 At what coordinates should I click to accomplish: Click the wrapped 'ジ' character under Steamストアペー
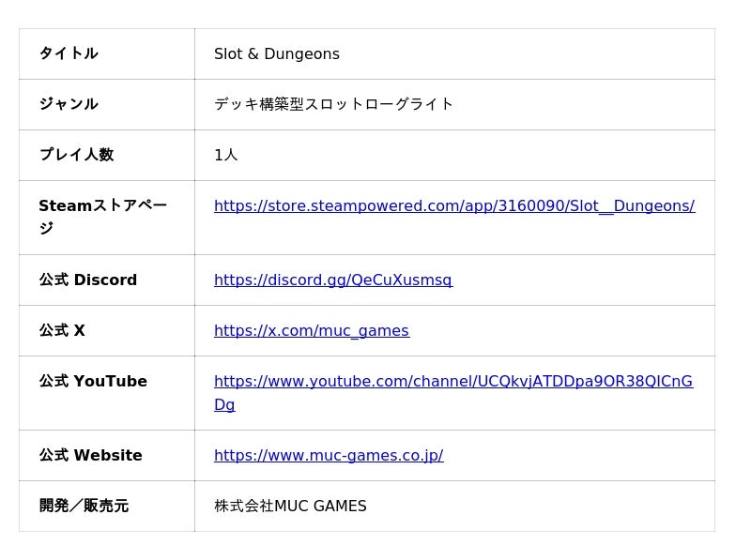click(x=46, y=229)
